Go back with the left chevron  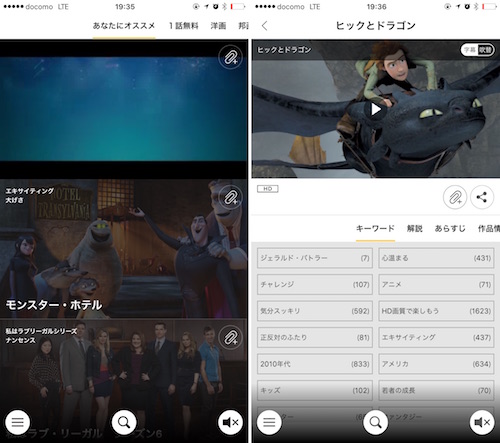click(265, 26)
